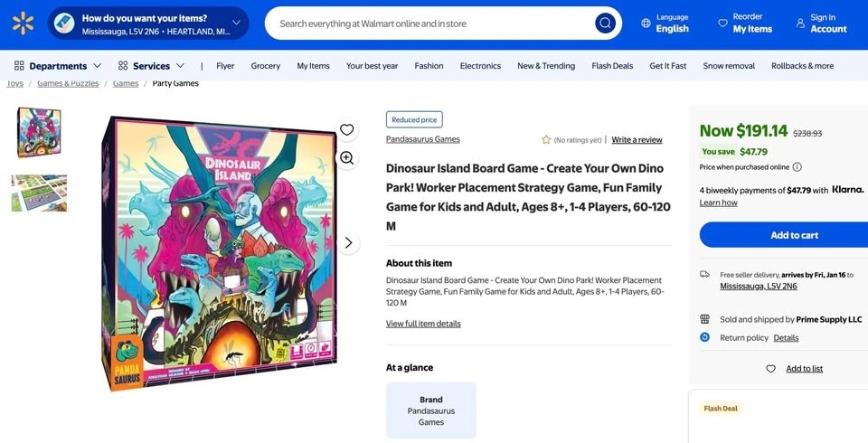Image resolution: width=868 pixels, height=443 pixels.
Task: Go to the Electronics nav item
Action: tap(480, 66)
